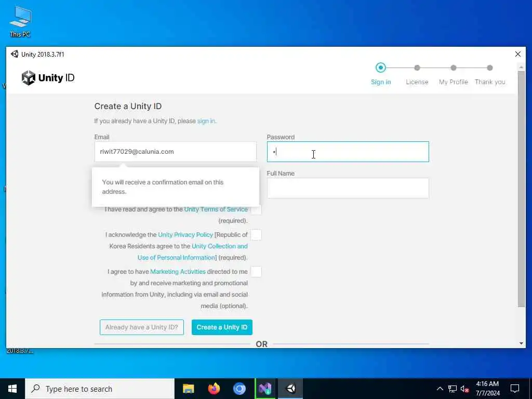This screenshot has width=532, height=399.
Task: Open Unity Privacy Policy link
Action: [185, 235]
